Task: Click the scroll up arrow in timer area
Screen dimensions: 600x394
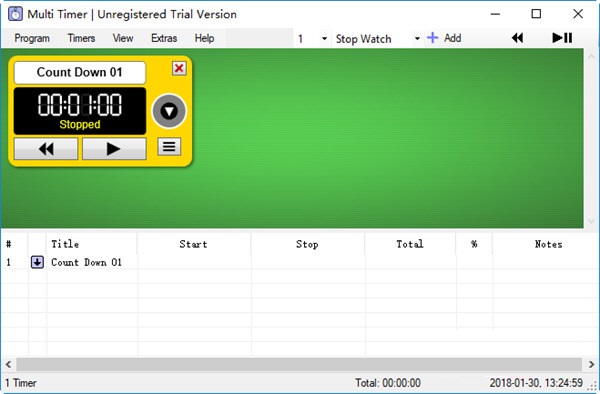Action: point(591,57)
